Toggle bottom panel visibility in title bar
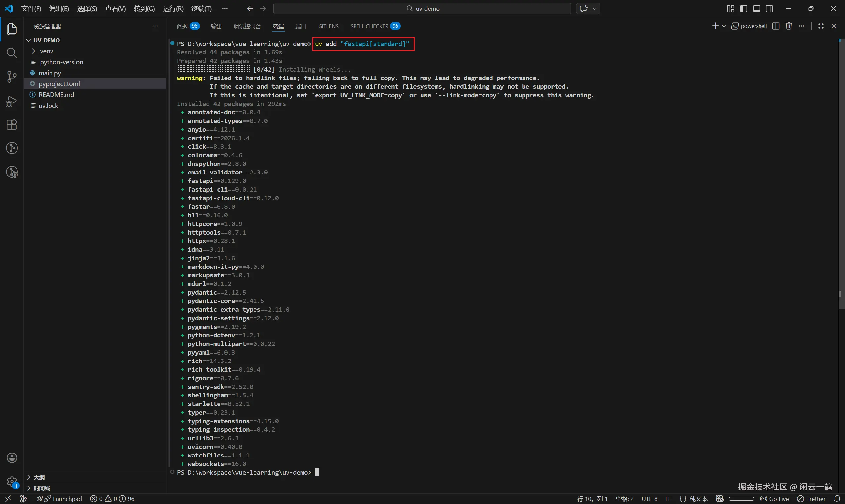The height and width of the screenshot is (504, 845). 756,9
